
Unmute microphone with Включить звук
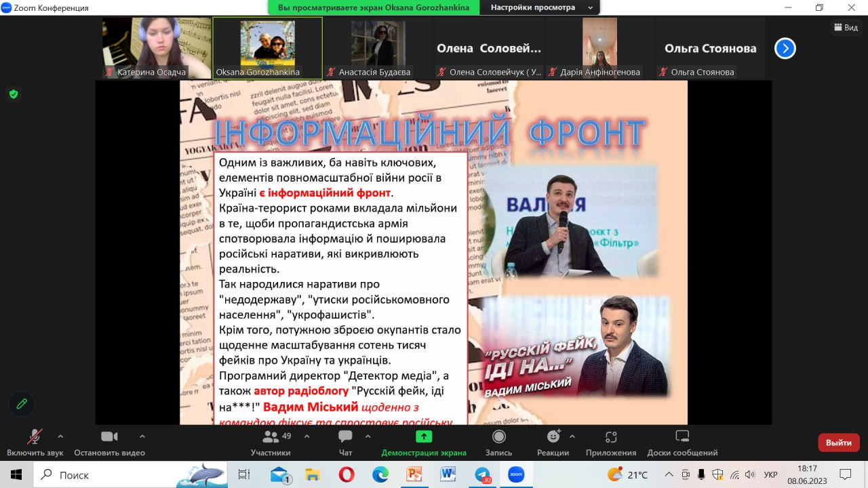(35, 443)
